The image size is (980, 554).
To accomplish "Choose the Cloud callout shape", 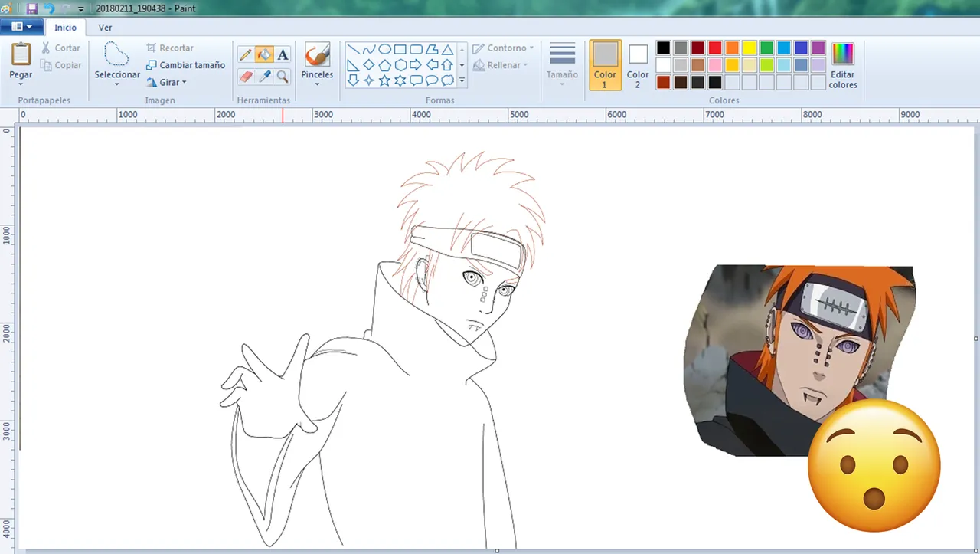I will [448, 80].
